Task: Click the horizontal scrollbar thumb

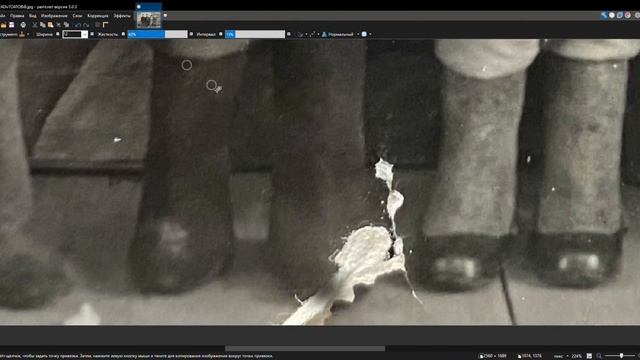Action: pyautogui.click(x=305, y=348)
